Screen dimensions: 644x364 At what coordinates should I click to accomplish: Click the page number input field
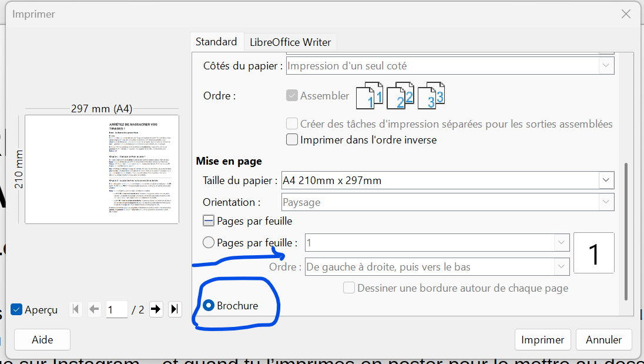tap(117, 309)
